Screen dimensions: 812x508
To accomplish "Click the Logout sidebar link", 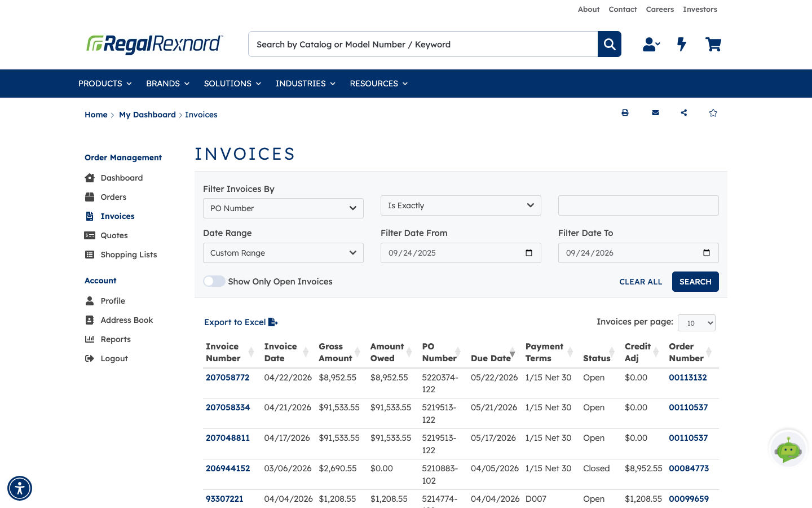I will pyautogui.click(x=114, y=358).
